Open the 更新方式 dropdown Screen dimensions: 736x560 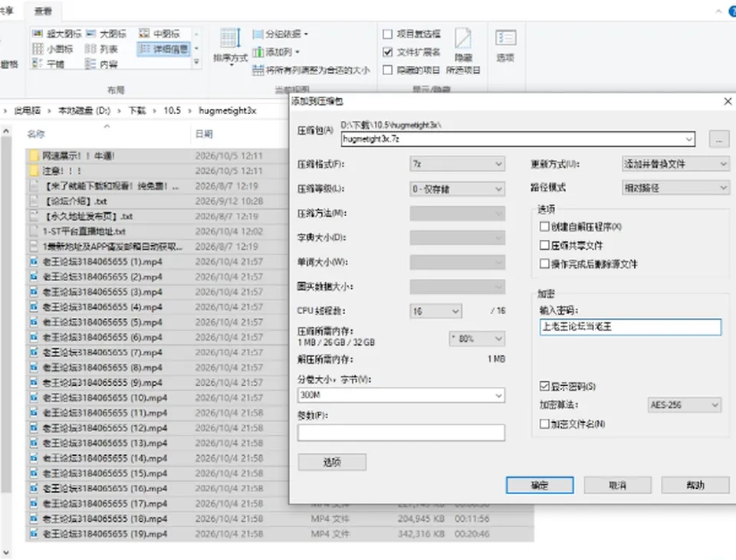click(x=675, y=164)
